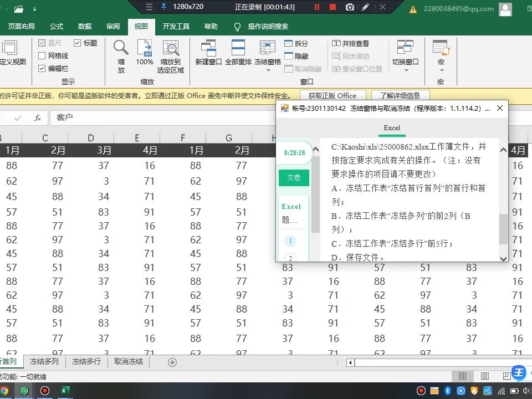
Task: Click the Split (拆分) window icon
Action: pos(288,43)
